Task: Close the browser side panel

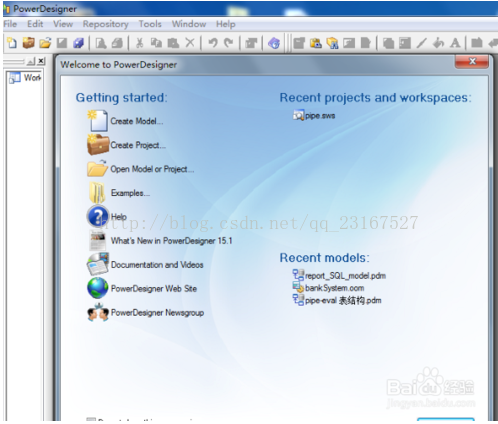Action: pyautogui.click(x=41, y=61)
